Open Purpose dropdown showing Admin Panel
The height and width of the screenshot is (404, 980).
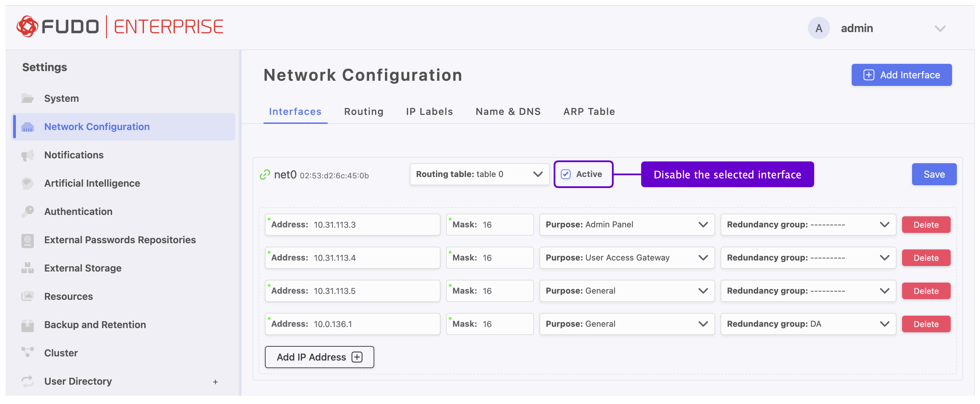[x=626, y=225]
